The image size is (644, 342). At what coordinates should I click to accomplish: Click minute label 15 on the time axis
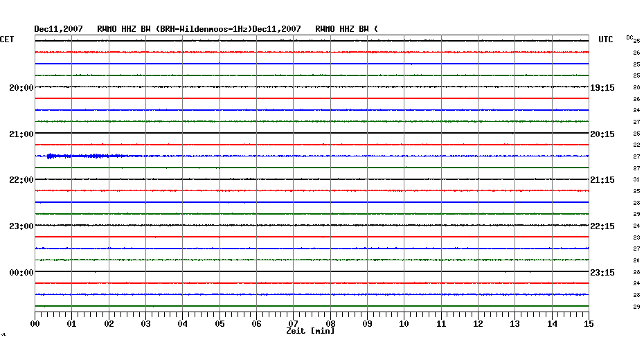click(589, 323)
